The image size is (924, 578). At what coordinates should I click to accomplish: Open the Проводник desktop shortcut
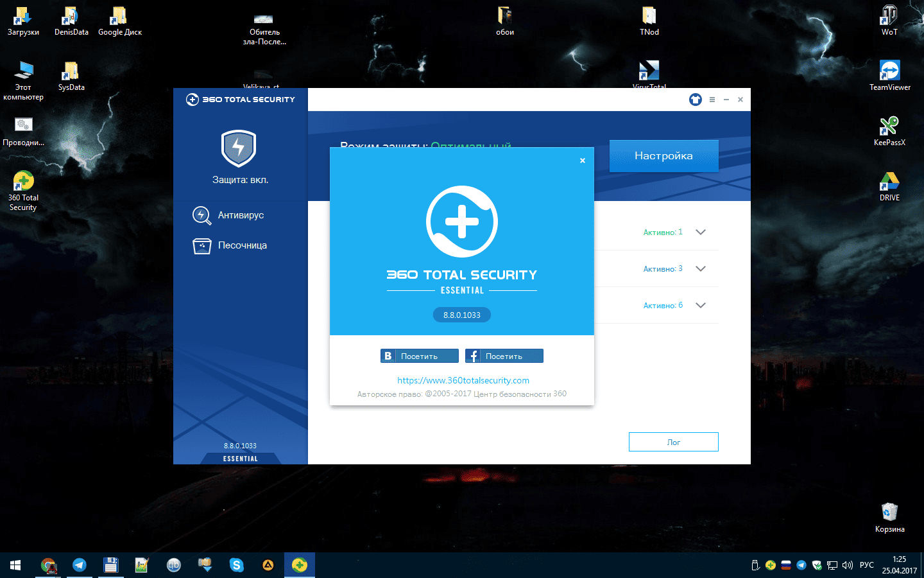(23, 132)
